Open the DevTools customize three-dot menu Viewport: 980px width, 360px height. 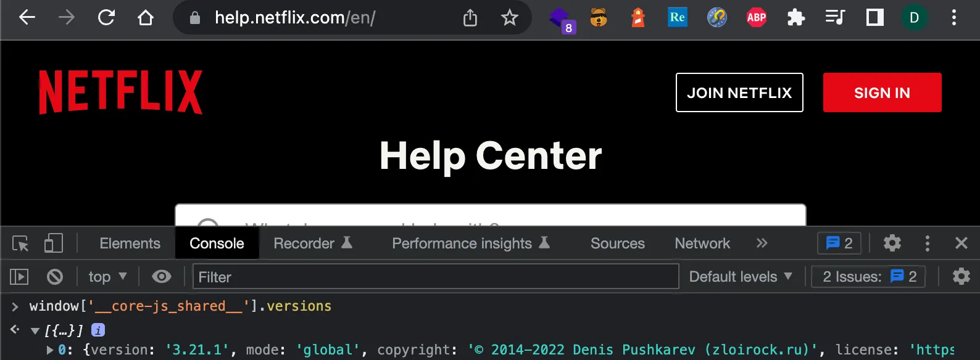927,243
